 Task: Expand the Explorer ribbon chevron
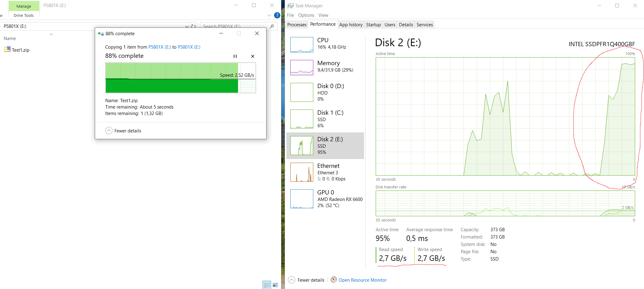[269, 15]
